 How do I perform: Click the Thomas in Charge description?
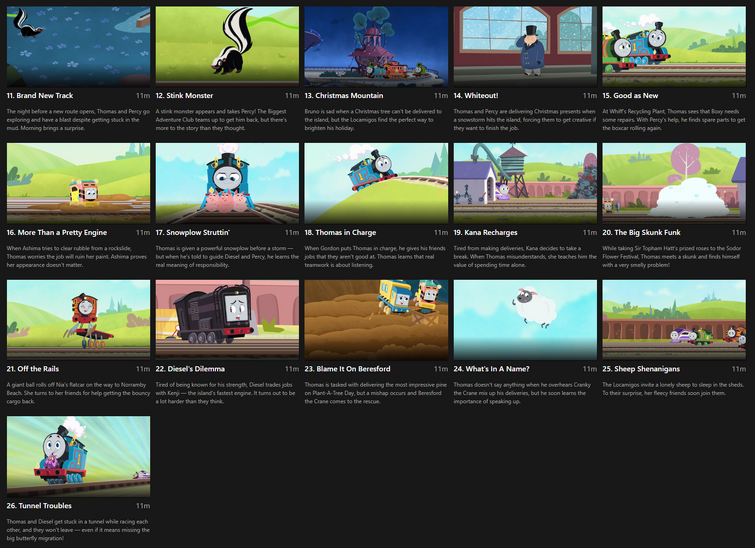point(375,257)
